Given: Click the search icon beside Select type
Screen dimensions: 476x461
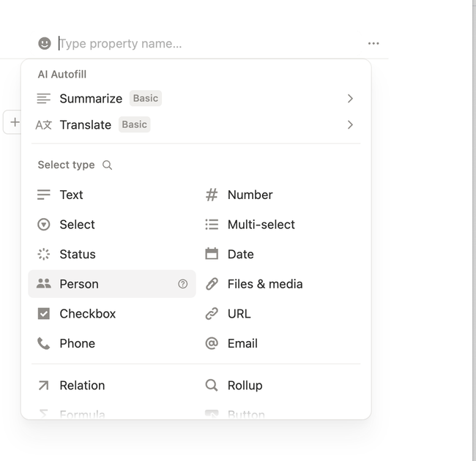Looking at the screenshot, I should (107, 165).
